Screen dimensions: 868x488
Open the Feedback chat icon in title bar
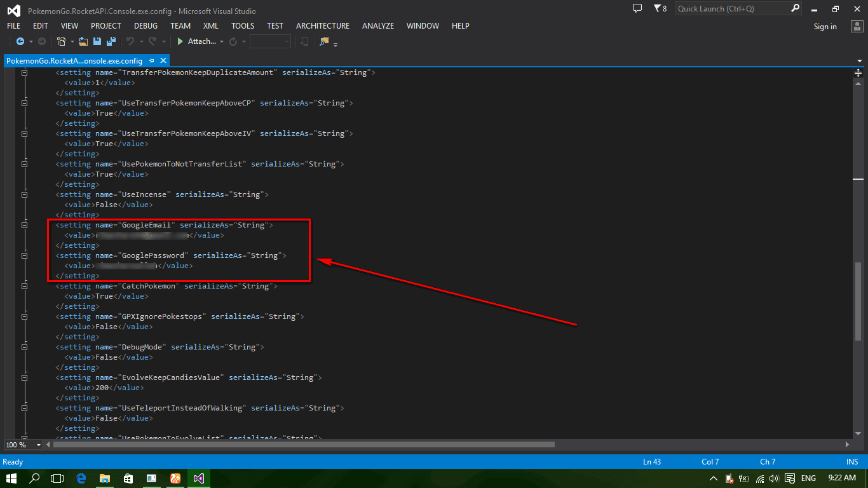pos(637,8)
